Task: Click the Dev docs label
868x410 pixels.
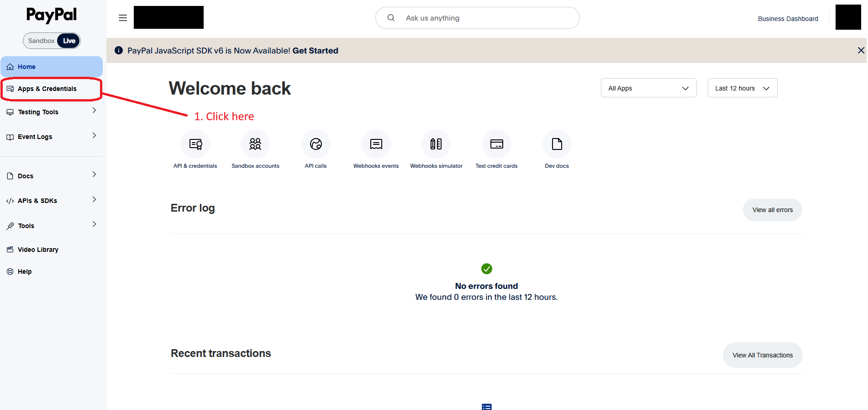Action: click(557, 166)
